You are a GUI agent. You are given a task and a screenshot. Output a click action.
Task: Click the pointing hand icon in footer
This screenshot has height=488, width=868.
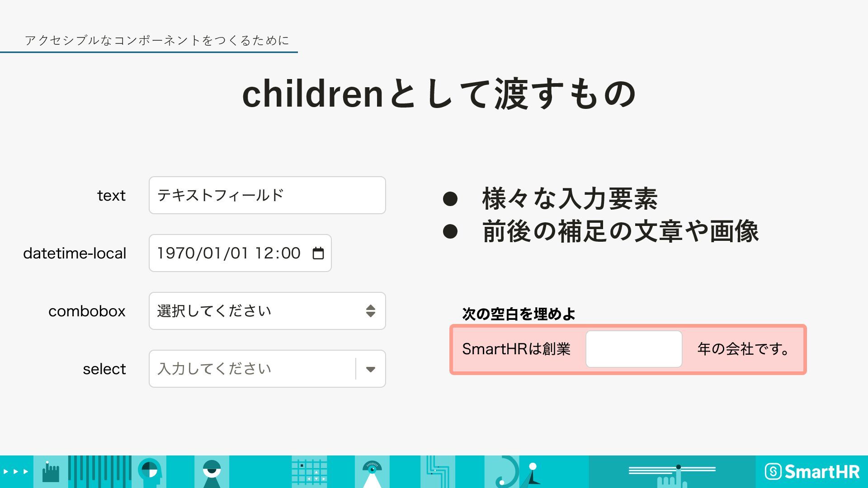pos(50,472)
